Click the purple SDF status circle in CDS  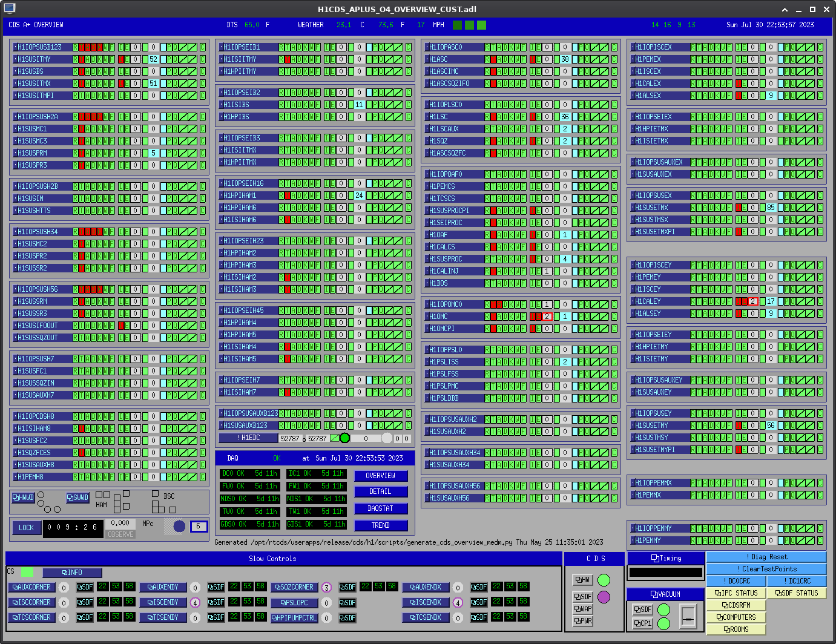pyautogui.click(x=604, y=597)
